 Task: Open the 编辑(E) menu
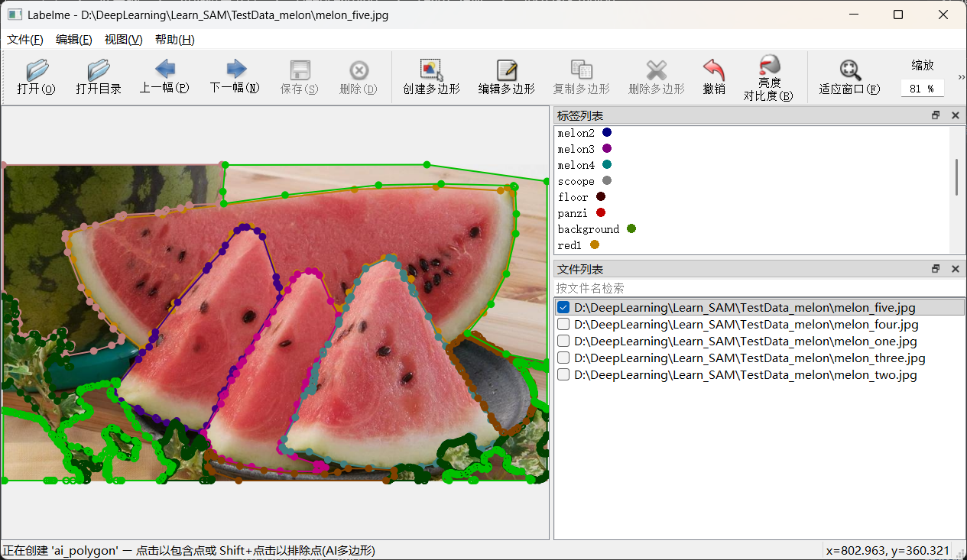click(x=74, y=40)
